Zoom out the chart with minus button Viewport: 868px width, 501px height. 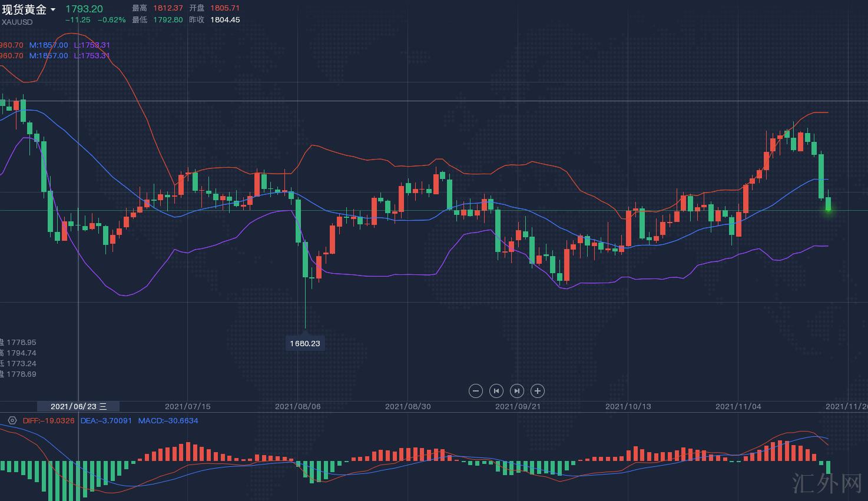(476, 391)
